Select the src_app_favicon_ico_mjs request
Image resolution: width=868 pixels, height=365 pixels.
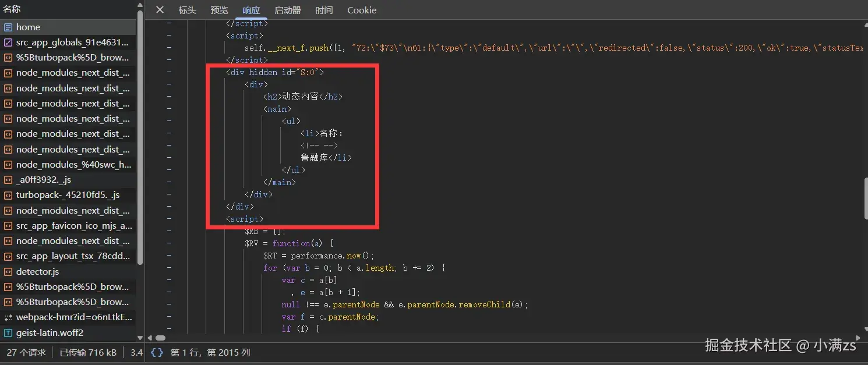pyautogui.click(x=68, y=226)
